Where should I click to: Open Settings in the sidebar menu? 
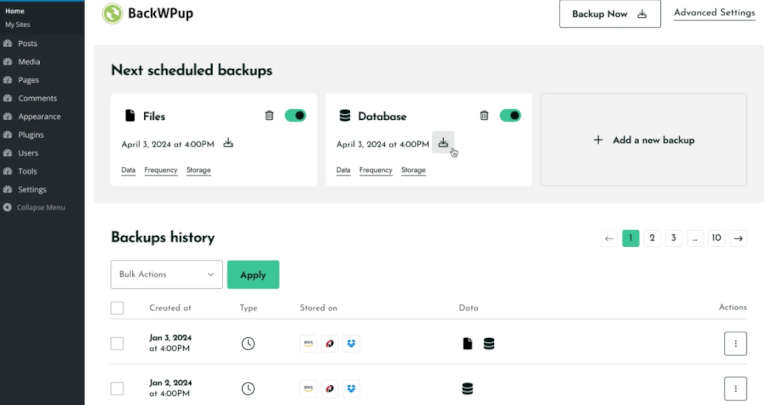pyautogui.click(x=32, y=189)
